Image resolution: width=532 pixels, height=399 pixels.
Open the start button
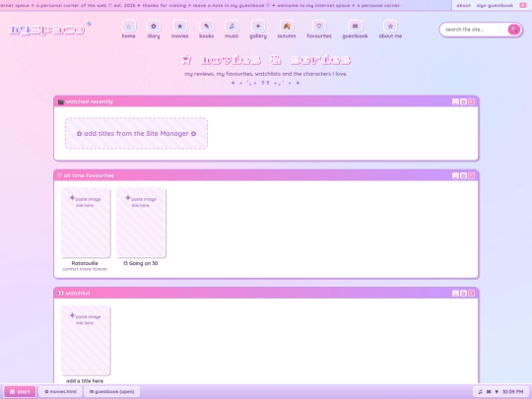click(x=20, y=391)
